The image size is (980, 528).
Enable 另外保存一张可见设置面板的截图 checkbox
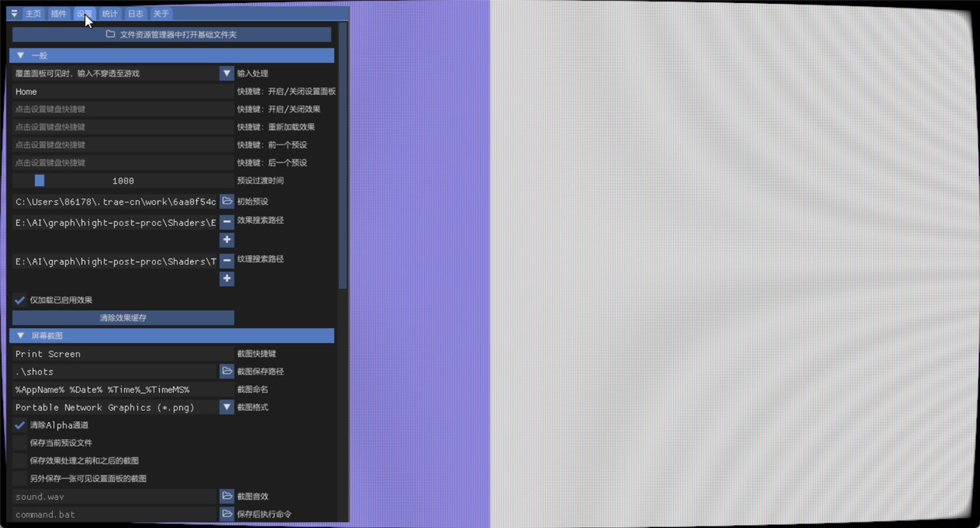[x=20, y=478]
